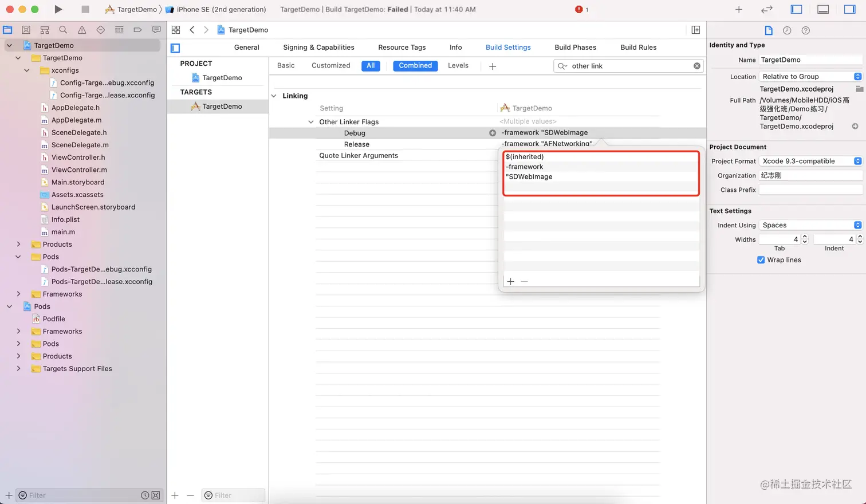
Task: Open the Build Rules tab
Action: [639, 48]
